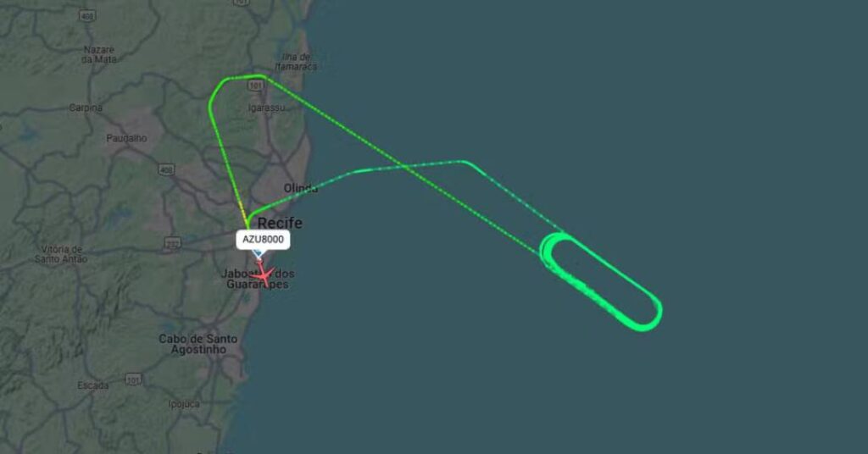Click highway 232 shield west of Recife
The image size is (868, 454).
(x=173, y=243)
